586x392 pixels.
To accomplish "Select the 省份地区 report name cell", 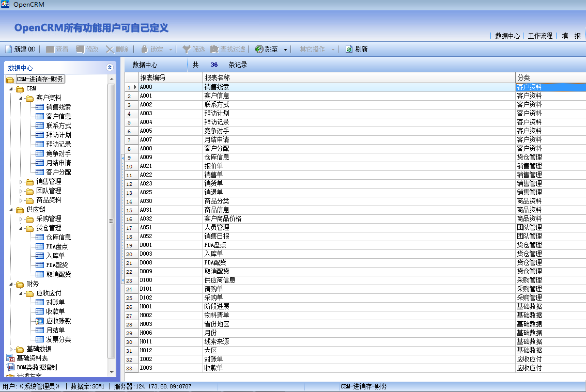I will pos(359,324).
